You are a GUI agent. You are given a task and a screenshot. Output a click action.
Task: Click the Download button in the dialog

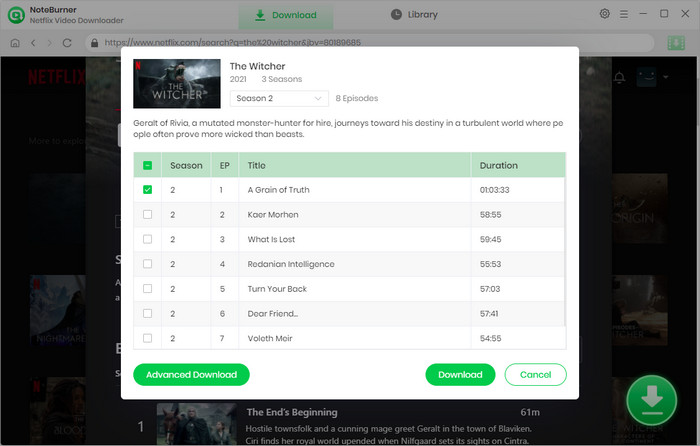[460, 375]
